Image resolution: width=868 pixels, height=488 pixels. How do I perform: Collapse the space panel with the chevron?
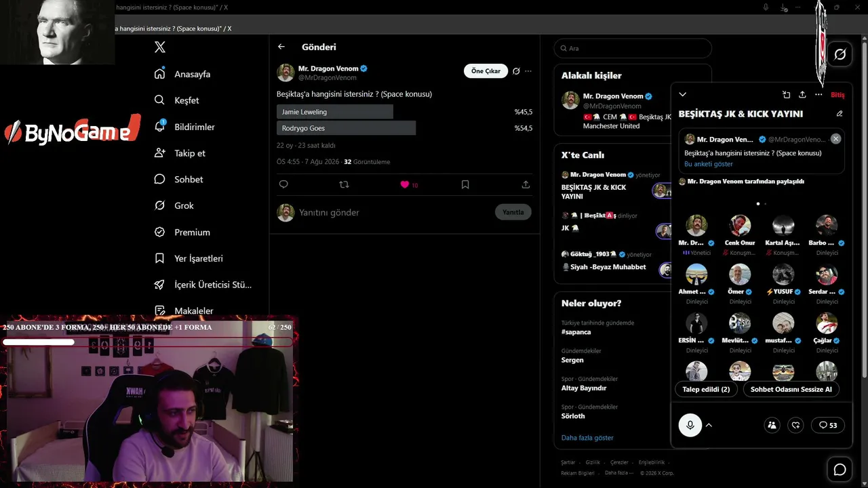click(x=683, y=94)
